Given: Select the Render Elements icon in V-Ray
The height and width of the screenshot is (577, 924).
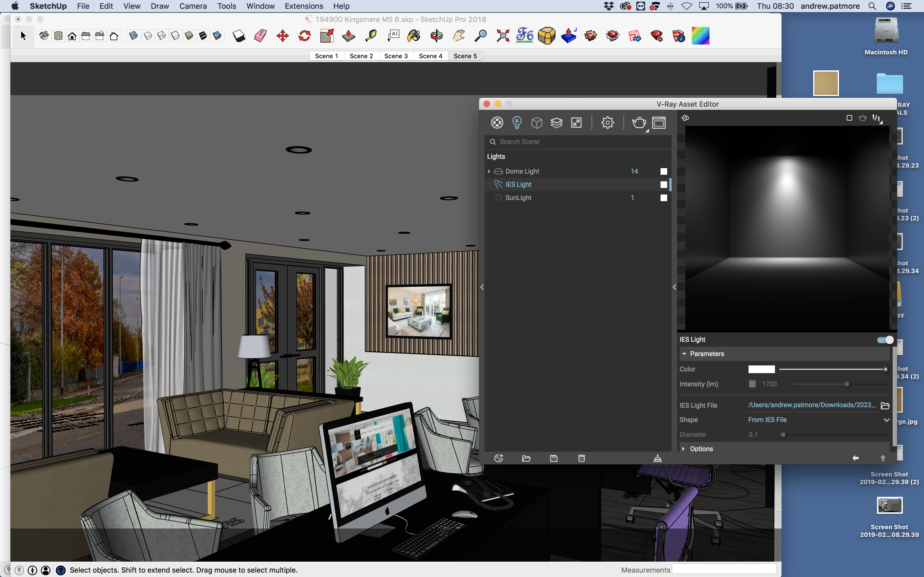Looking at the screenshot, I should (576, 122).
